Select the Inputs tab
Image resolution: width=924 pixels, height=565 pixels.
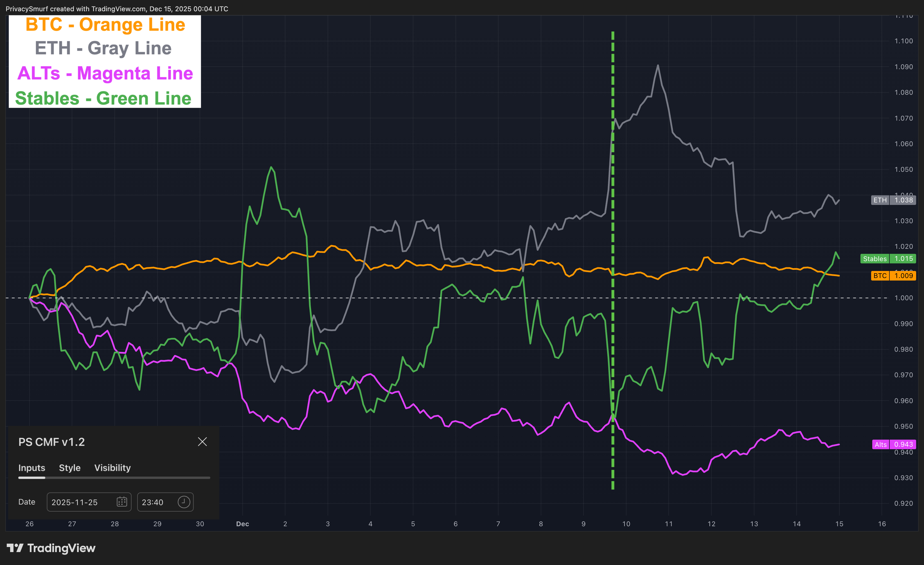click(x=31, y=467)
